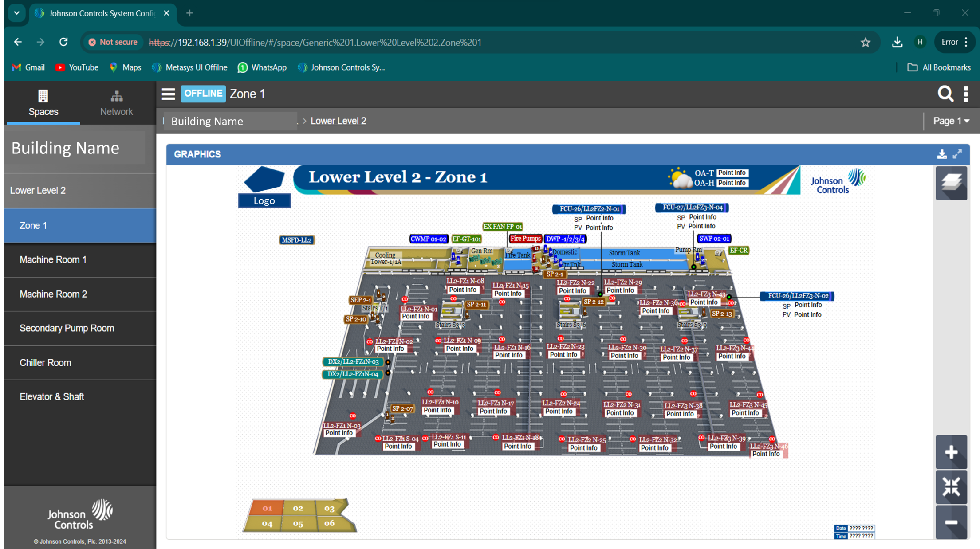Click the DX2/LL2-FZ1N-03 equipment tag

[x=353, y=361]
